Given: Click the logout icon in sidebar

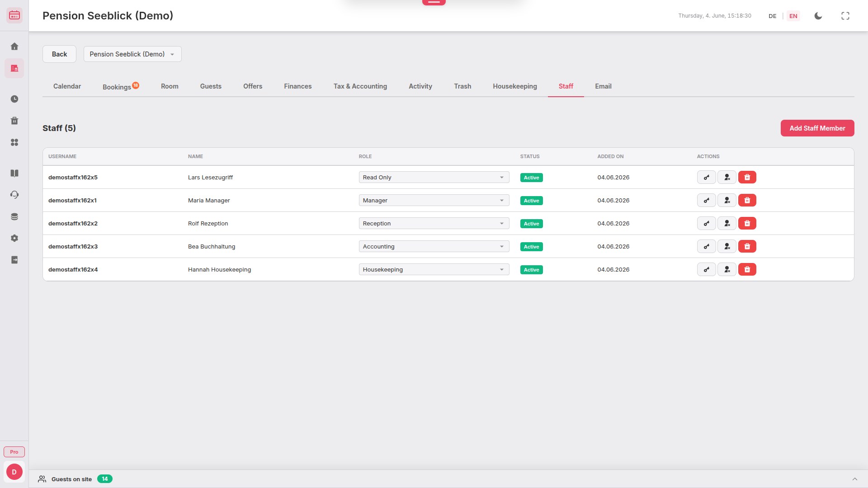Looking at the screenshot, I should tap(14, 260).
